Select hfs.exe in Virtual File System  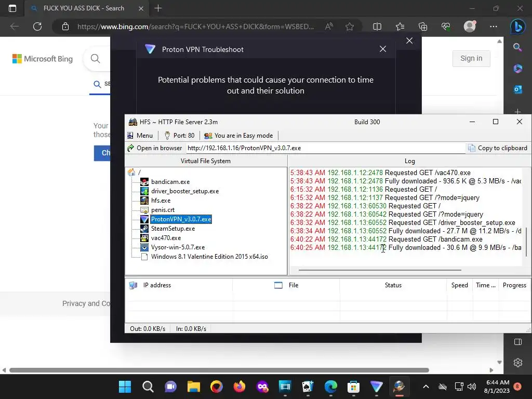point(161,201)
